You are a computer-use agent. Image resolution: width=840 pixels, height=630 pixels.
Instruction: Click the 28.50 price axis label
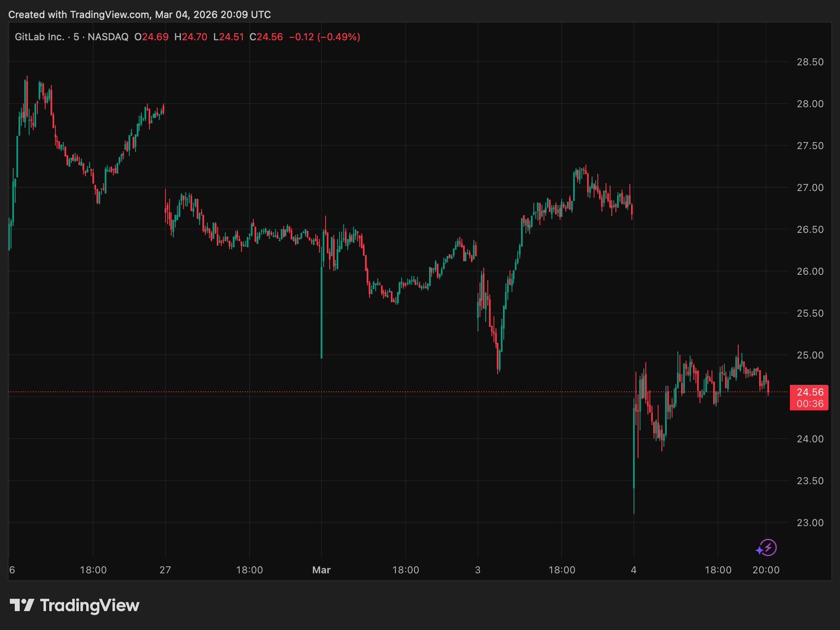point(810,62)
